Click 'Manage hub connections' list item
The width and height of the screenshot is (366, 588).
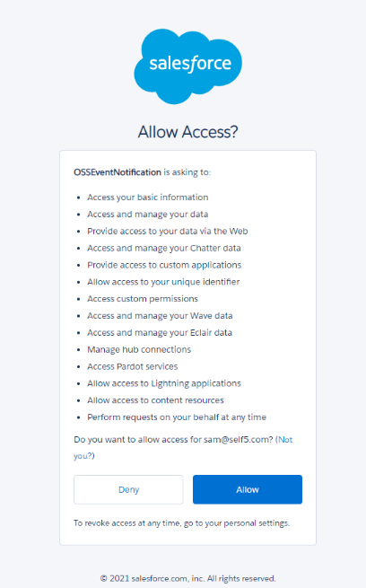(x=139, y=349)
